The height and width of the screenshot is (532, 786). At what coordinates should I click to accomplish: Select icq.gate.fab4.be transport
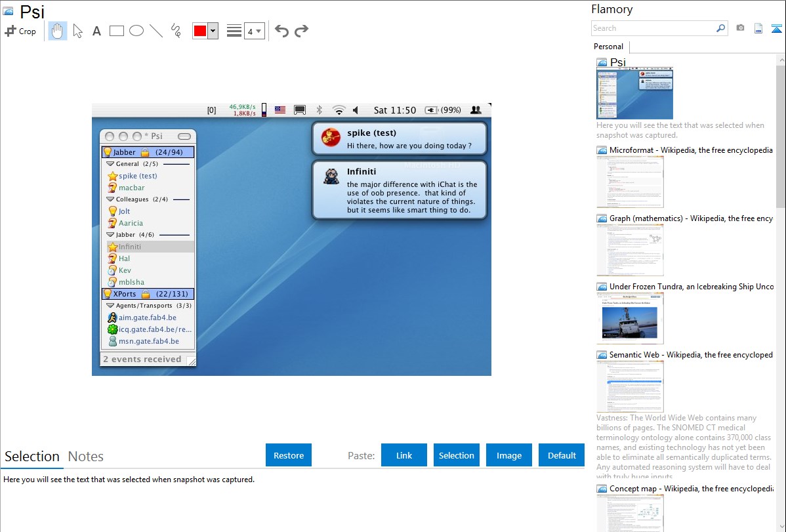coord(150,329)
